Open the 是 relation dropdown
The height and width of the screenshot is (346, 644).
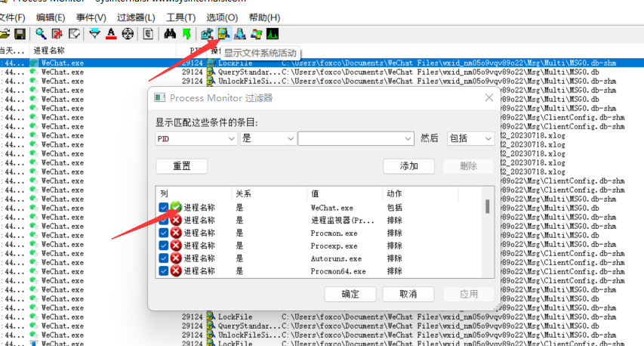268,138
